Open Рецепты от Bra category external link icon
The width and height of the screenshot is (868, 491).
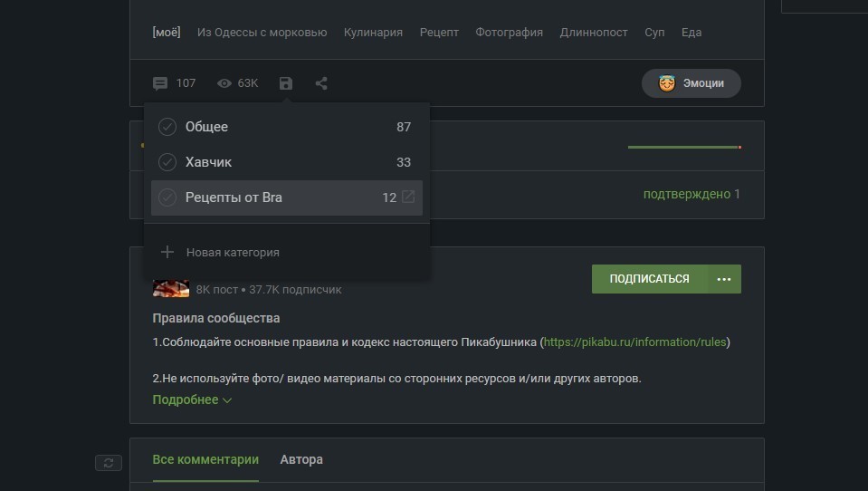click(x=408, y=197)
